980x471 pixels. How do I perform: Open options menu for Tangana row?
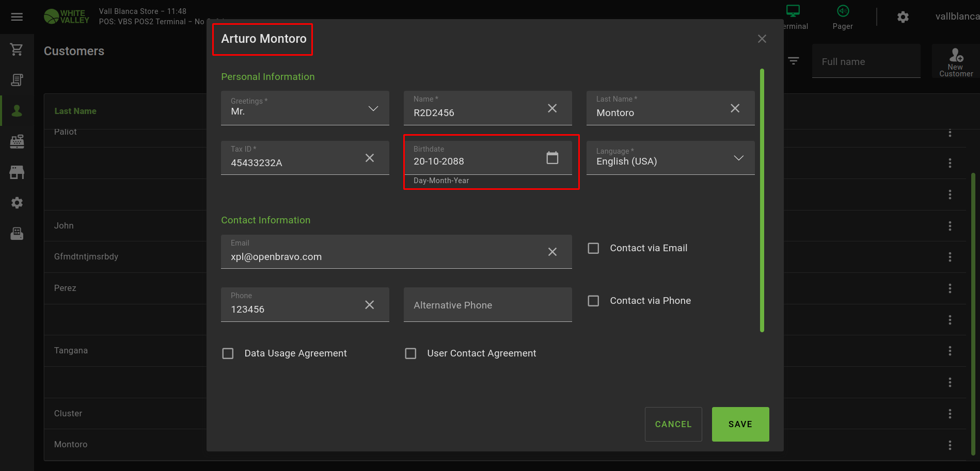[x=950, y=351]
